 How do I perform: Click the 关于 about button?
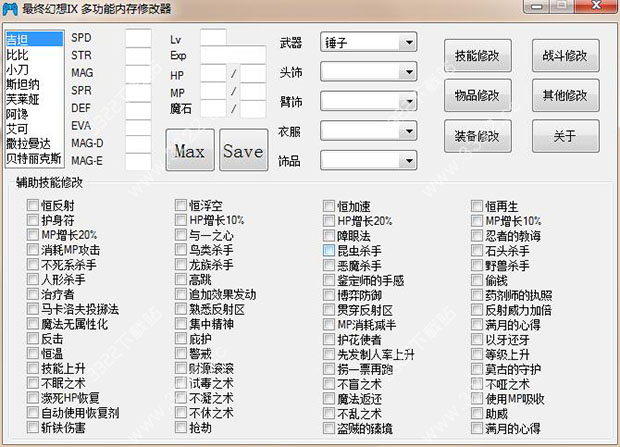565,136
